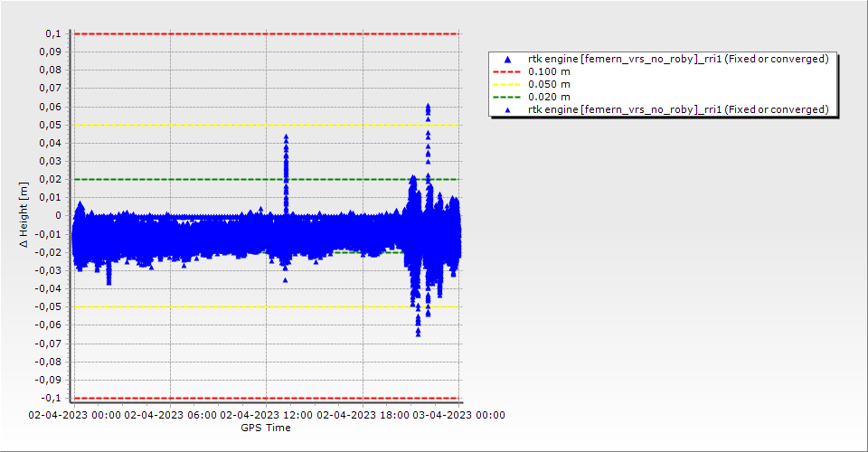The width and height of the screenshot is (868, 452).
Task: Click the yellow dashed line sample in the legend
Action: pyautogui.click(x=507, y=84)
